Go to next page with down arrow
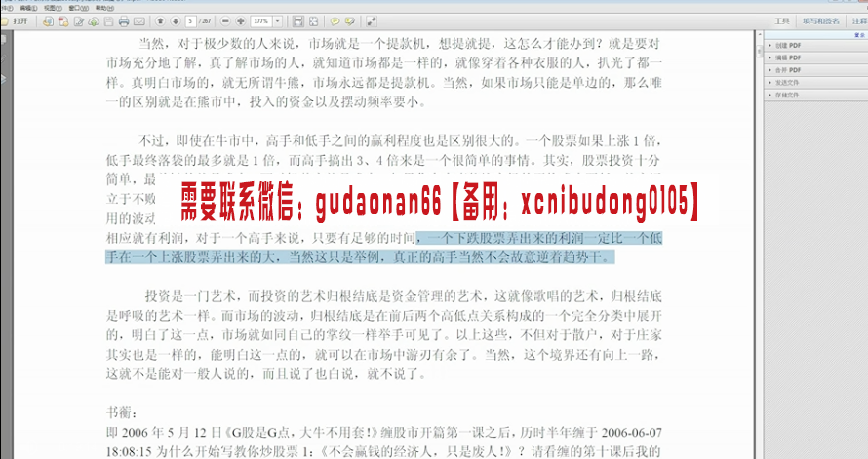This screenshot has height=459, width=868. [x=176, y=21]
